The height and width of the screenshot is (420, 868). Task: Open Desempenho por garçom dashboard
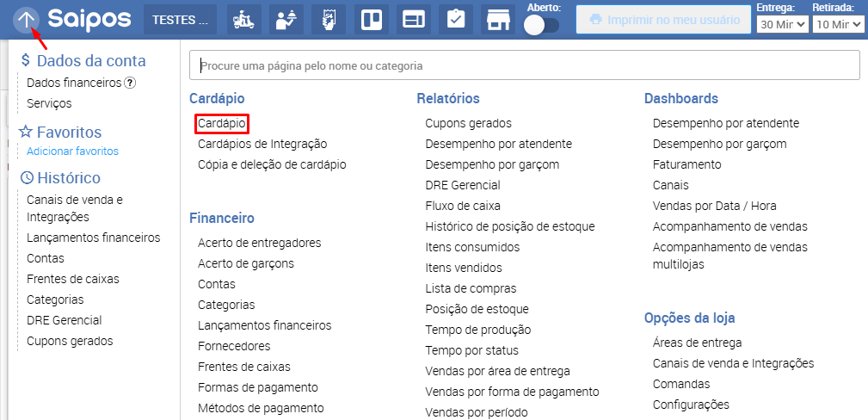720,144
